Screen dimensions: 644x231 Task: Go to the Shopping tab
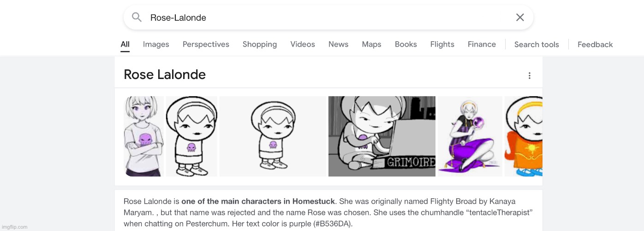click(x=260, y=44)
